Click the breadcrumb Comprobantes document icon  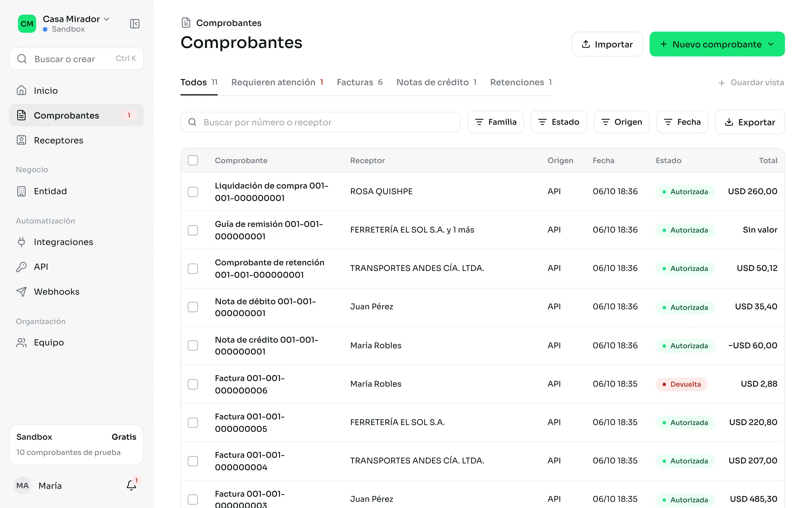[186, 23]
